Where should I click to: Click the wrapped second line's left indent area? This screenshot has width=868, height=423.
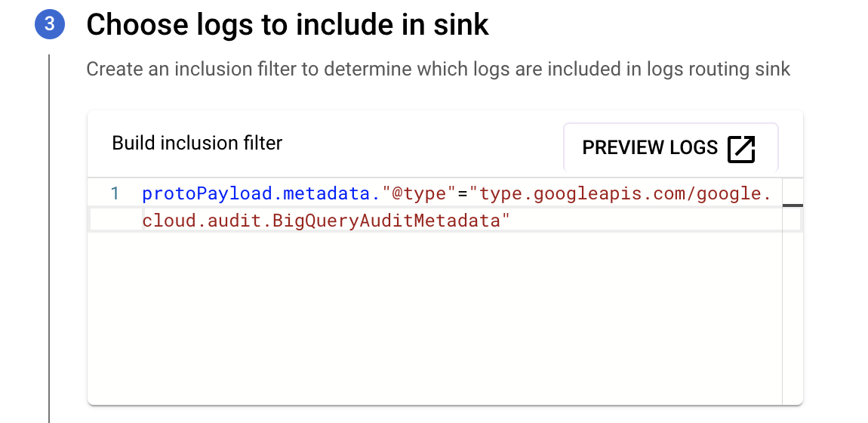[115, 221]
